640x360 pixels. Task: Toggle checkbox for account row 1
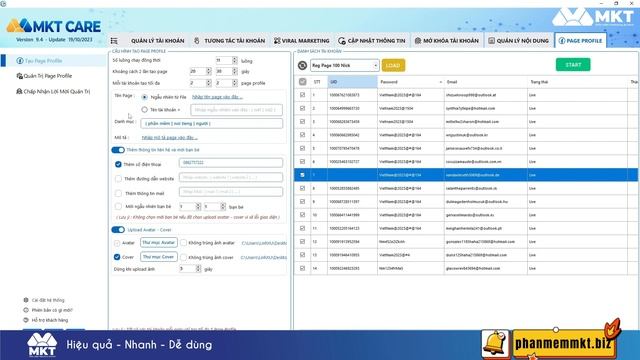pyautogui.click(x=302, y=95)
